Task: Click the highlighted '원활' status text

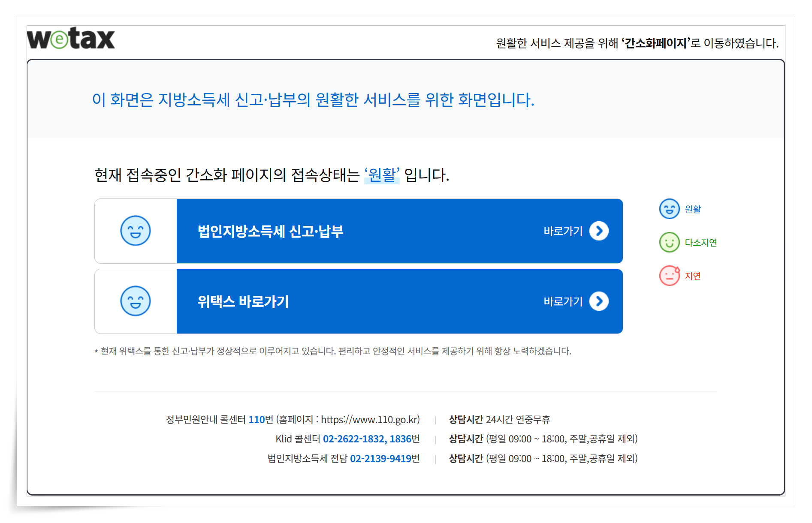Action: [x=382, y=175]
